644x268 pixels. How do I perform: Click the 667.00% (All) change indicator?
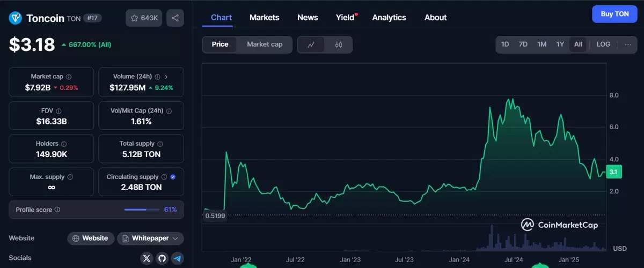pos(86,44)
